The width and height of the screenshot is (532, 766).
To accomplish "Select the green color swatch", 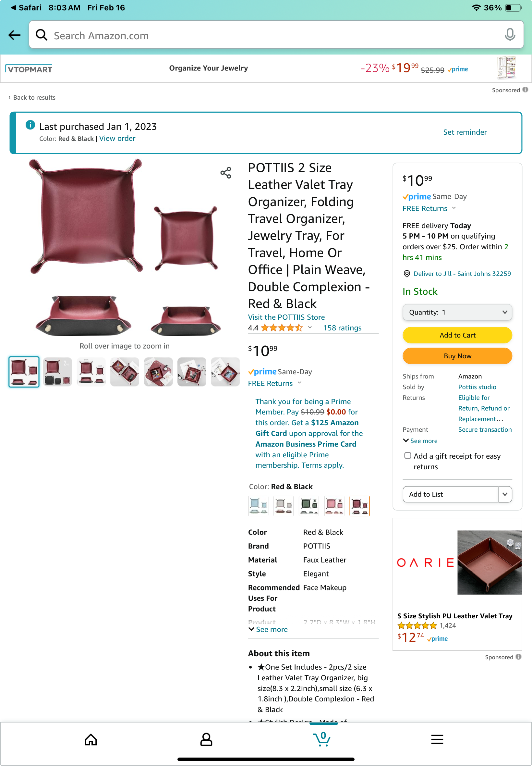I will click(309, 506).
